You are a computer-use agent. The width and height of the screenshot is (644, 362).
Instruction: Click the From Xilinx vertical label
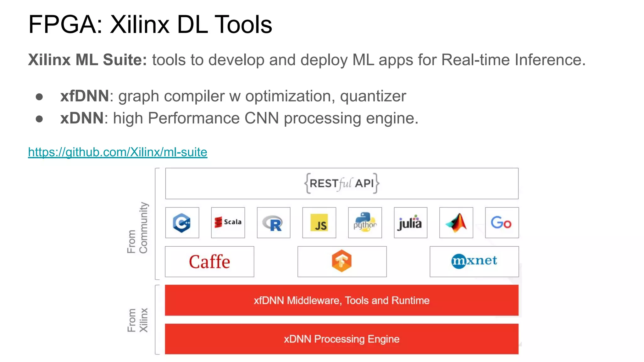point(137,320)
